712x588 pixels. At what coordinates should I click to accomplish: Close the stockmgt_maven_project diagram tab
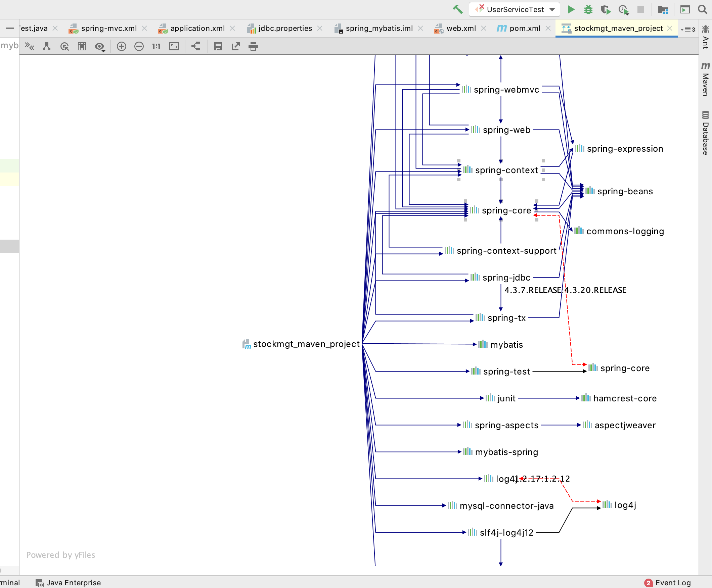pos(670,29)
